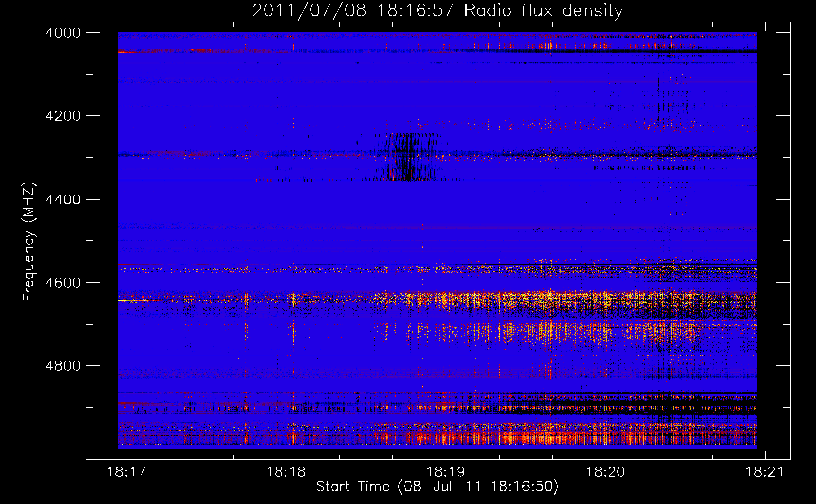Click the 4400 frequency tick label
The height and width of the screenshot is (504, 816).
[x=63, y=199]
